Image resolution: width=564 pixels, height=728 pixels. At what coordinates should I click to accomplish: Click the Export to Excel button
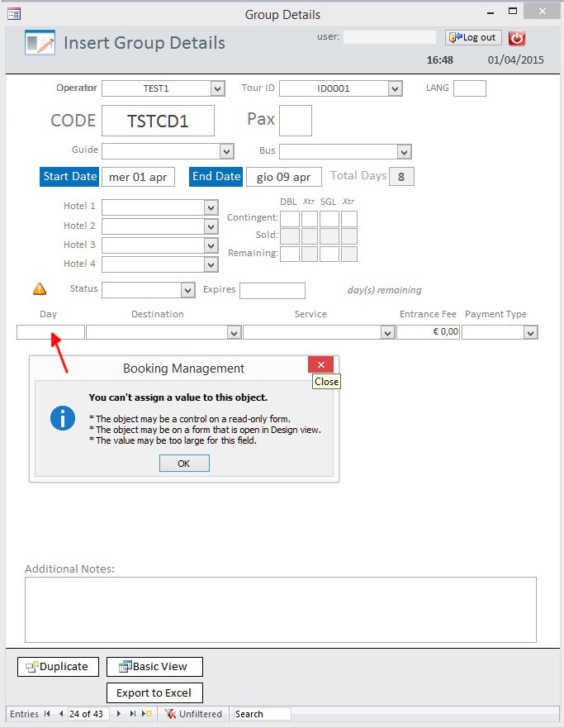point(154,692)
